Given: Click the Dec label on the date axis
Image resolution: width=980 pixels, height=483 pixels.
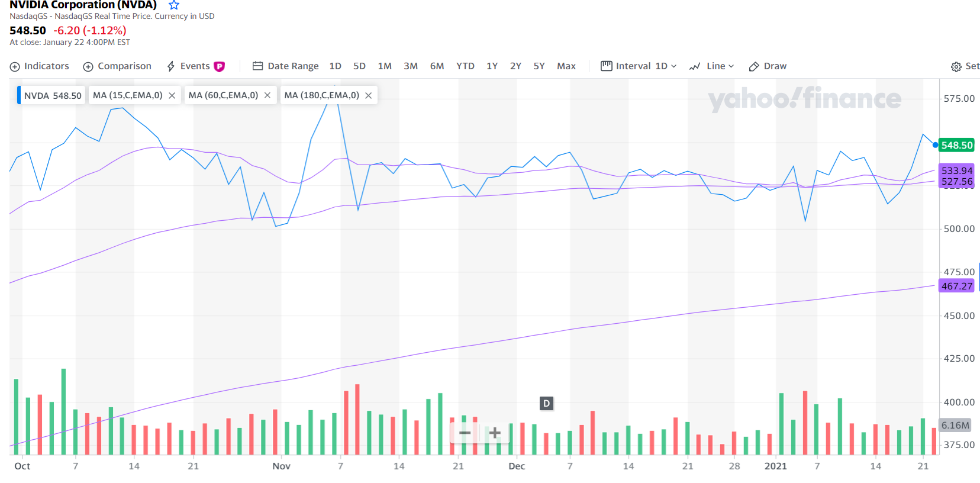Looking at the screenshot, I should [x=517, y=466].
